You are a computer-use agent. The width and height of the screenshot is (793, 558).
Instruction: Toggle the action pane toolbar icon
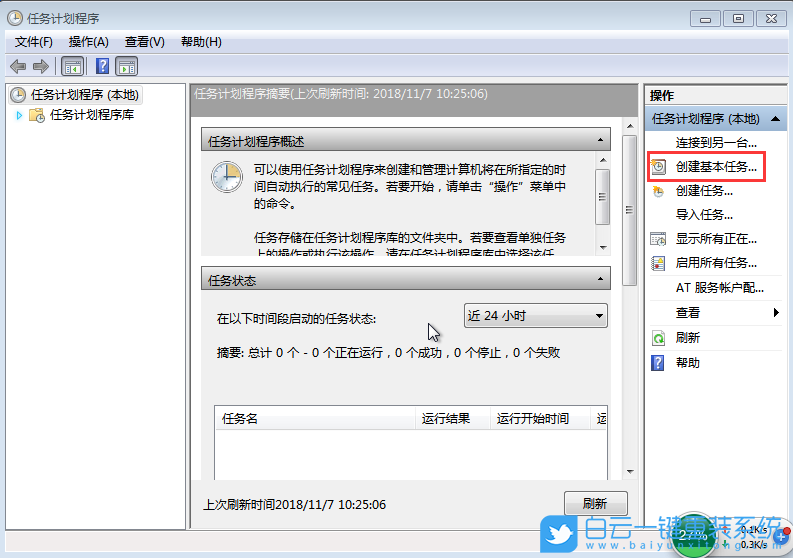click(126, 66)
